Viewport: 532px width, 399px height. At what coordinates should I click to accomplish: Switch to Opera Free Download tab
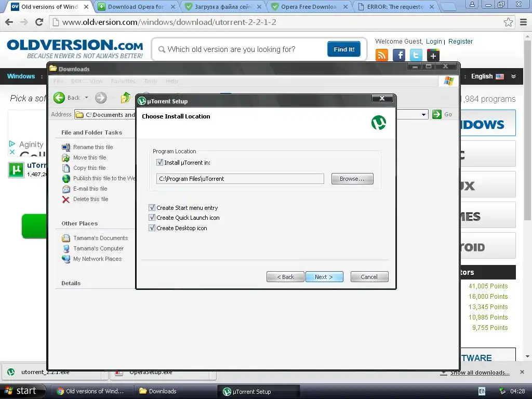click(x=310, y=6)
